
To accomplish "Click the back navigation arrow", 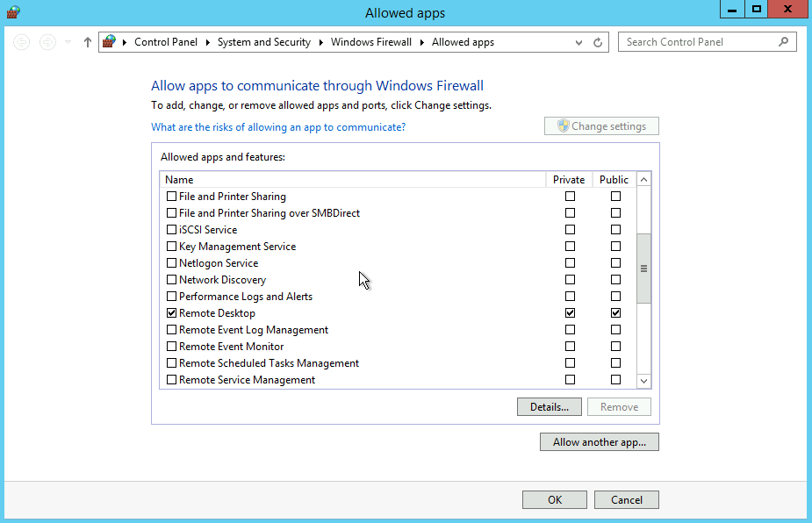I will pyautogui.click(x=22, y=42).
